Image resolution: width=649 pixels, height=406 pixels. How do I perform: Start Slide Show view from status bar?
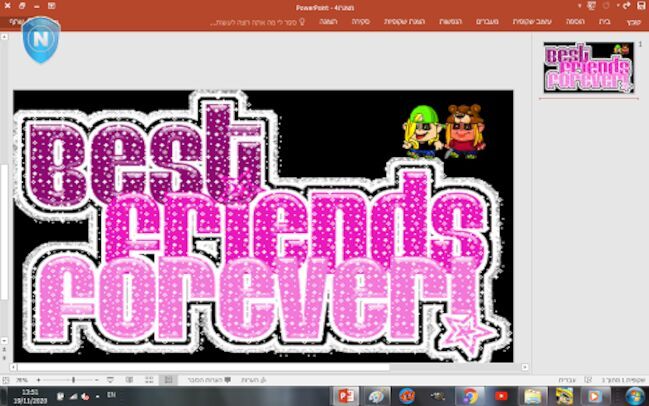110,380
